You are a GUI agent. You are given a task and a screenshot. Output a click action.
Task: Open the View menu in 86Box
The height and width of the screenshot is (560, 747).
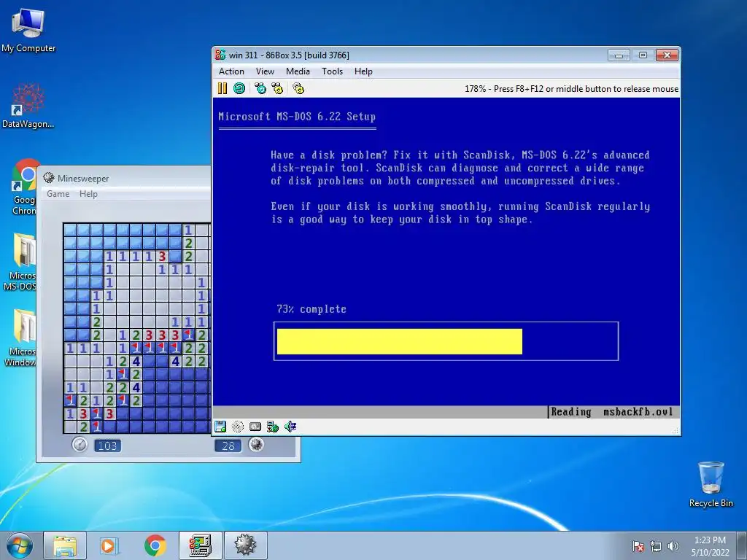(x=265, y=71)
